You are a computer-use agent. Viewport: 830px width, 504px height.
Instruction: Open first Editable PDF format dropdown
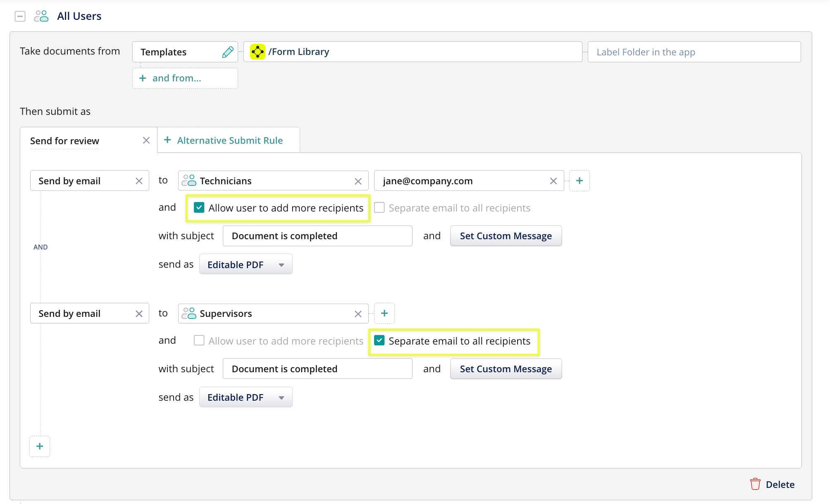click(246, 265)
